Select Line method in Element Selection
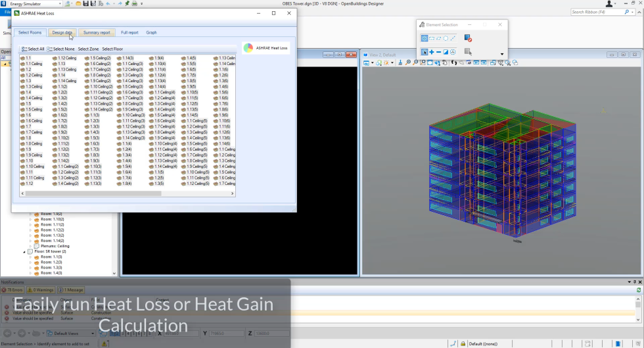Image resolution: width=644 pixels, height=348 pixels. pos(453,38)
